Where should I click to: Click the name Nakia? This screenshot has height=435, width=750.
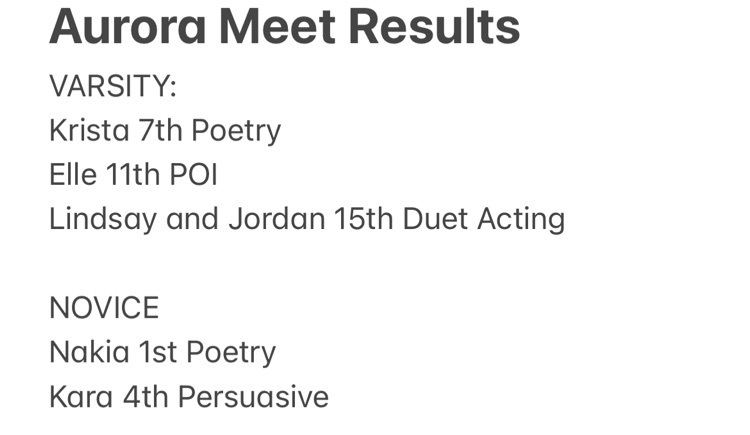[89, 352]
